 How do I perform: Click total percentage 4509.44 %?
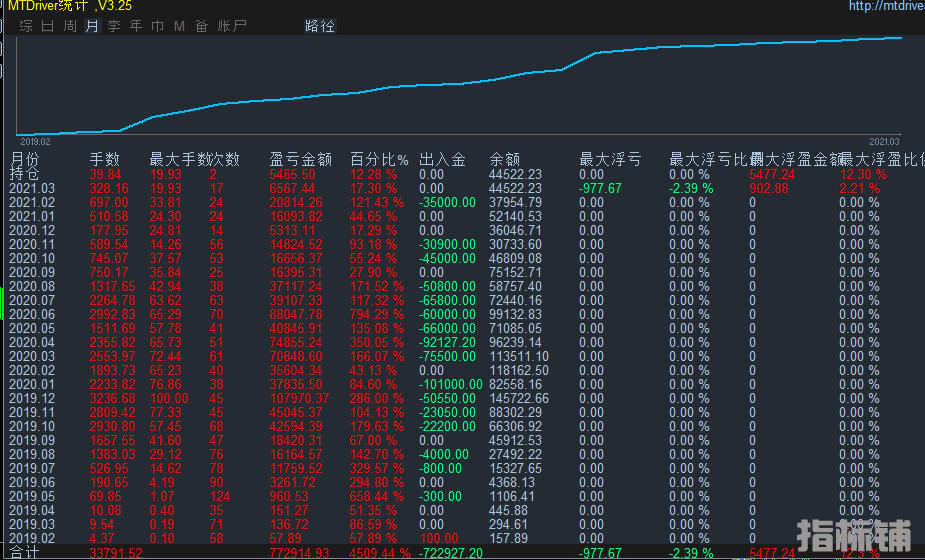(380, 553)
